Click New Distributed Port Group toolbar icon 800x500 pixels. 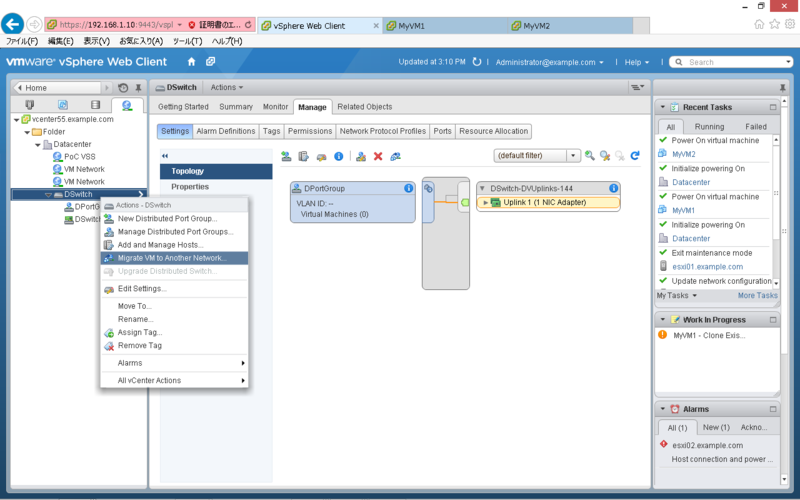point(286,156)
